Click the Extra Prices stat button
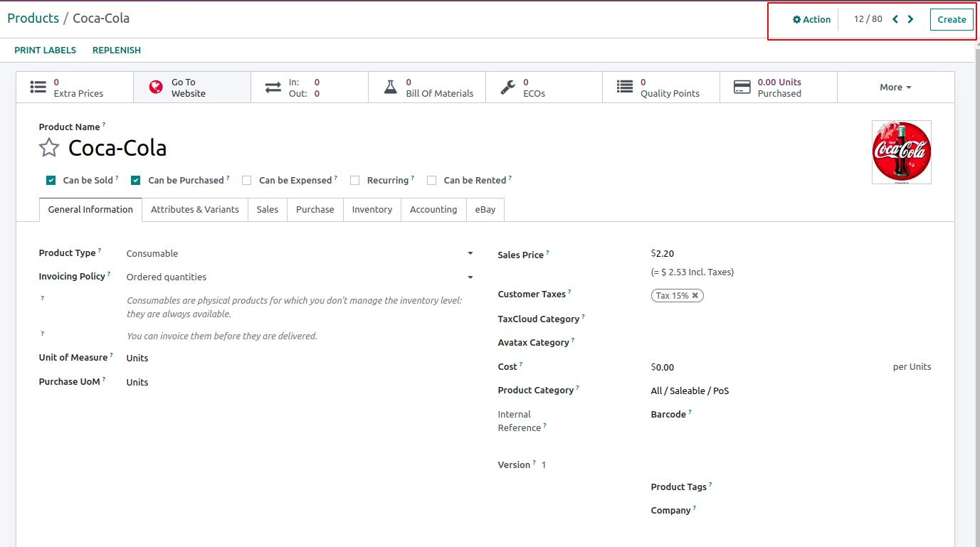 point(75,87)
